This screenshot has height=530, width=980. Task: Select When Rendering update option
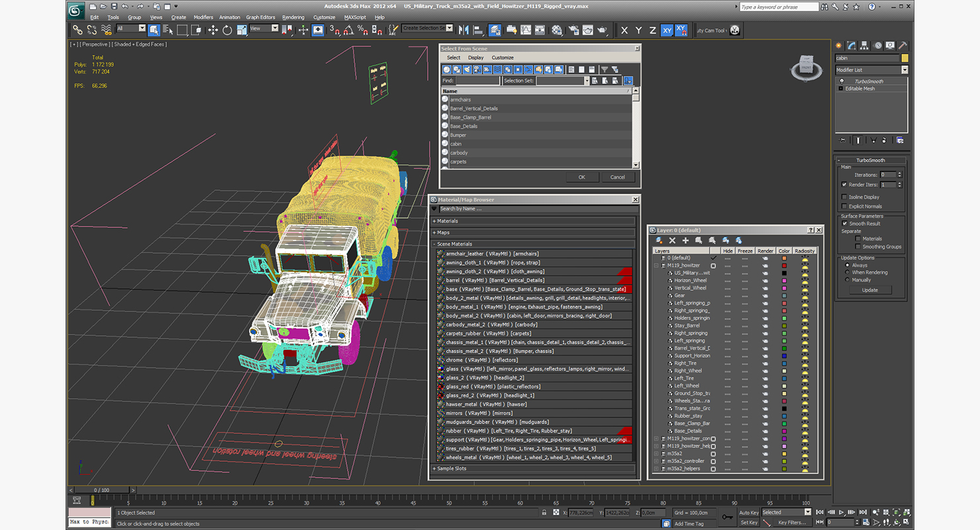click(x=847, y=272)
